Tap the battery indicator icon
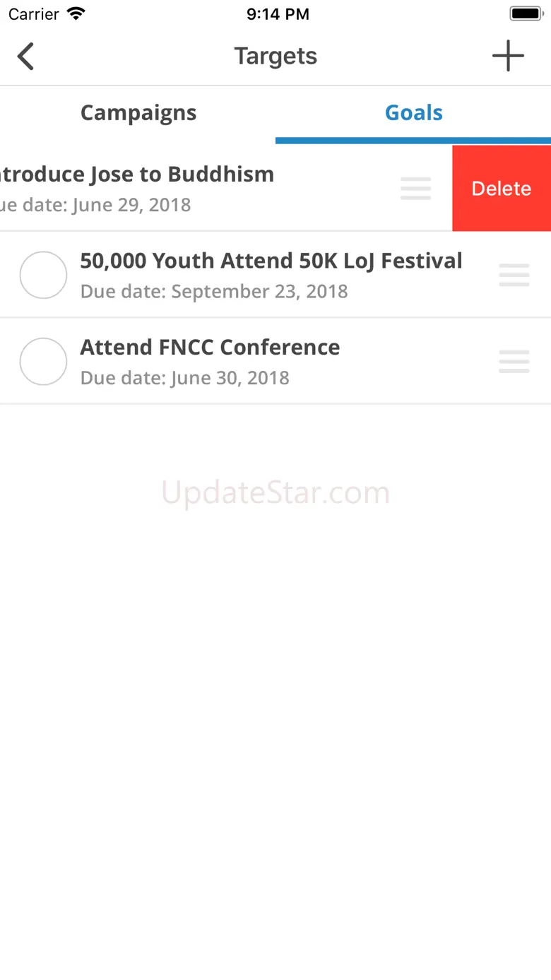 click(x=526, y=14)
